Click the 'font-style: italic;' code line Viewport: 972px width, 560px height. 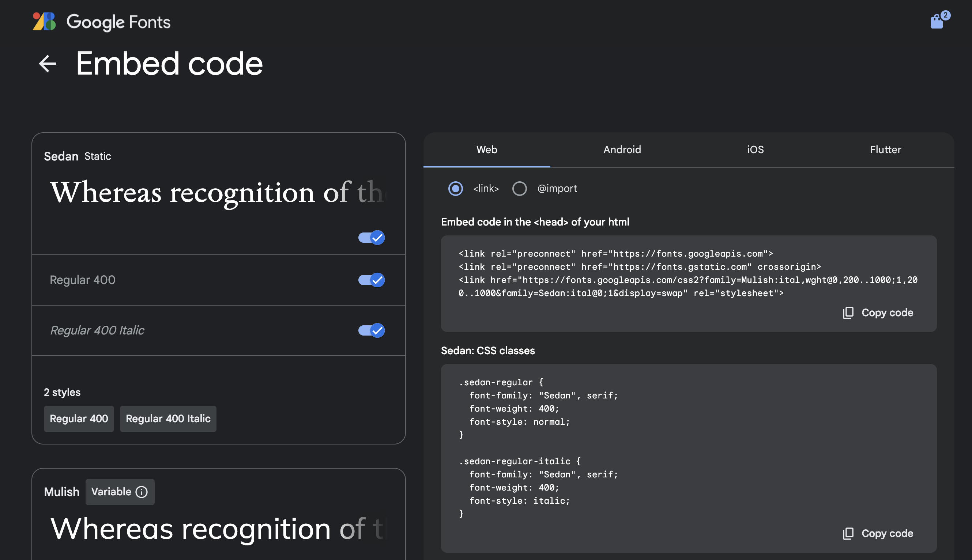click(x=519, y=501)
